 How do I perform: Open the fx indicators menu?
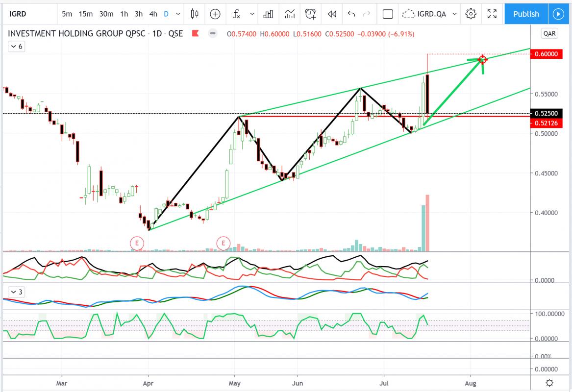tap(236, 14)
